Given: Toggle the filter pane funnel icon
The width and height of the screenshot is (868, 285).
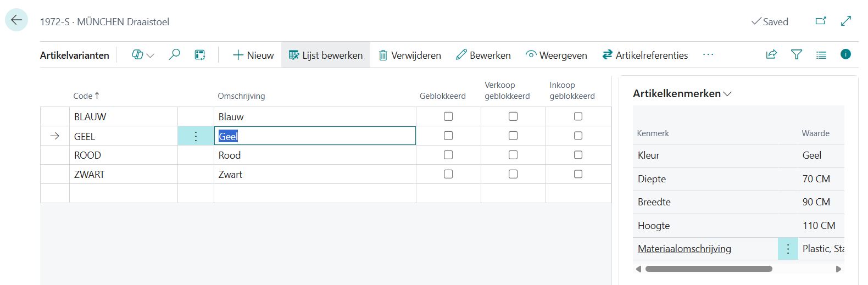Looking at the screenshot, I should (797, 54).
